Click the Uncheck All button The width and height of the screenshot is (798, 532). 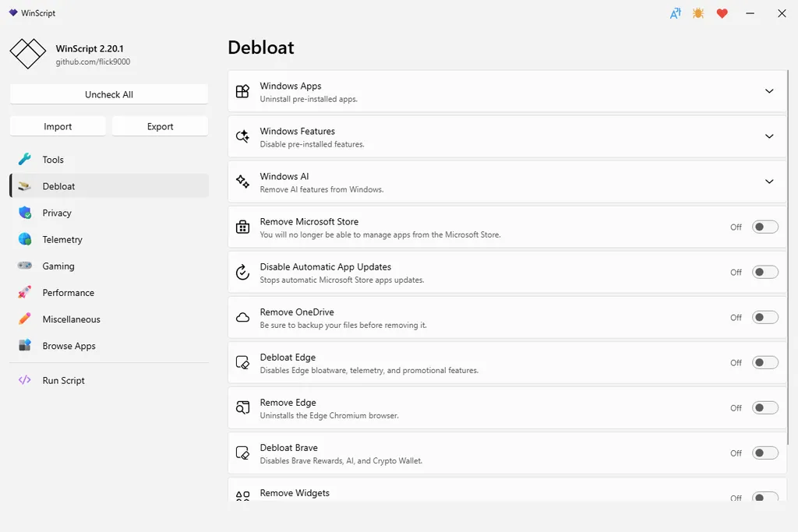109,94
